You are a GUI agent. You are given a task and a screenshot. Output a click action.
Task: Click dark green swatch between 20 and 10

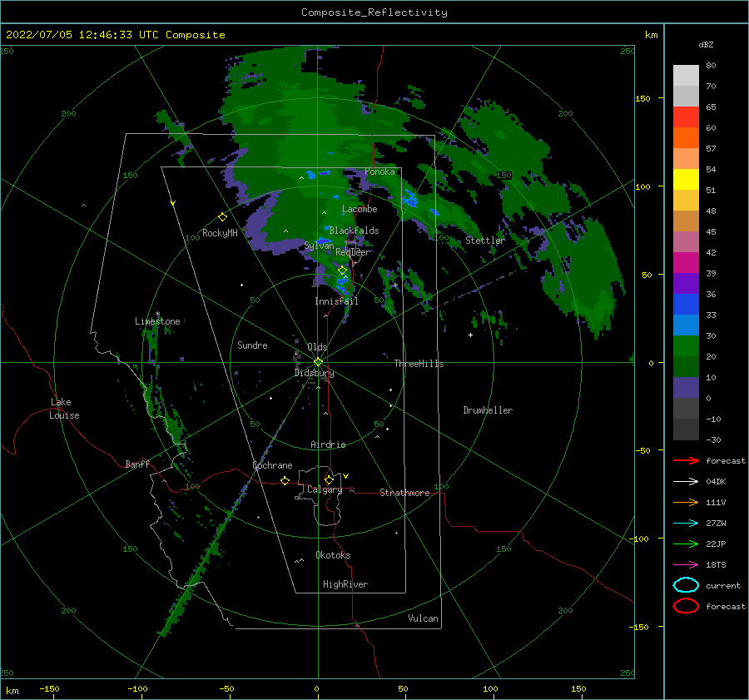point(686,367)
